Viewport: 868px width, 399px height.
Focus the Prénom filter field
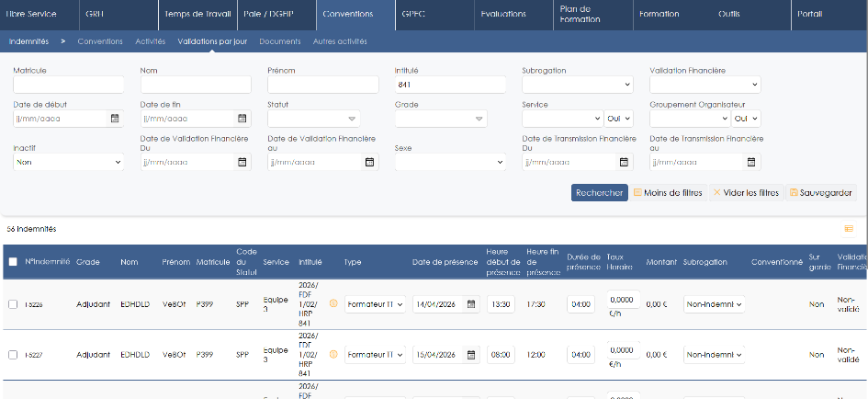tap(323, 85)
